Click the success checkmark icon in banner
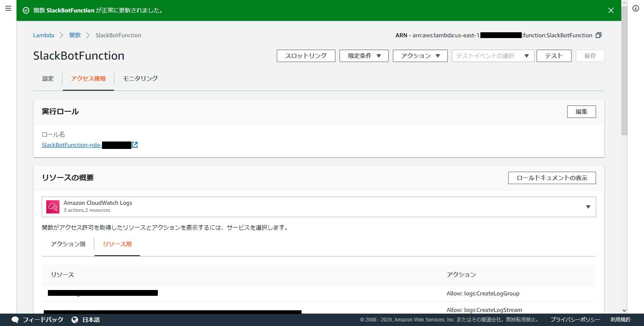 [x=26, y=10]
